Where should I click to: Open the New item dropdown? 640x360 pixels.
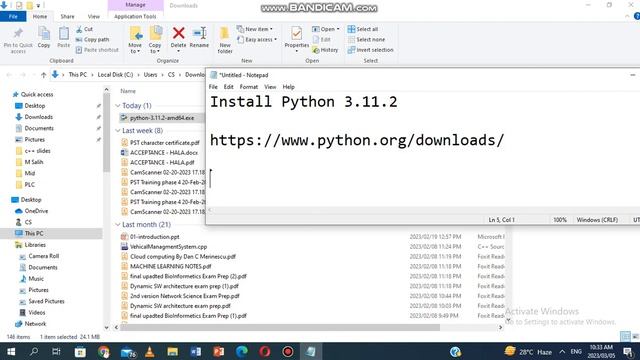[255, 29]
